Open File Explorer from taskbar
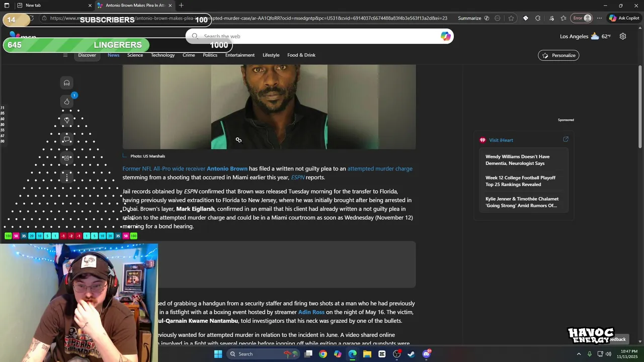 [x=367, y=354]
